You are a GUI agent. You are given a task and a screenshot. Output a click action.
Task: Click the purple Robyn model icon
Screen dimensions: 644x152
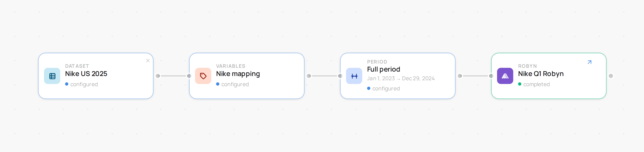pyautogui.click(x=505, y=76)
